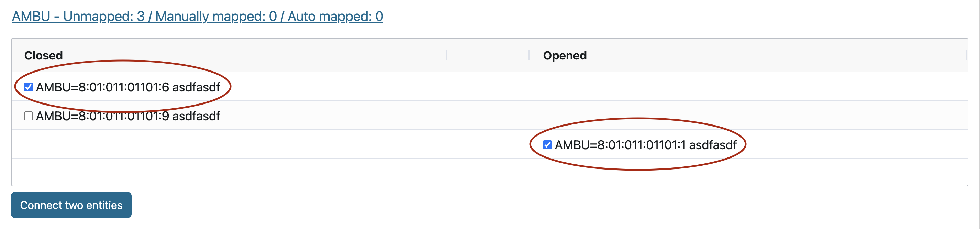Screen dimensions: 980x229
Task: Click resize handle left of Opened header
Action: pyautogui.click(x=529, y=56)
